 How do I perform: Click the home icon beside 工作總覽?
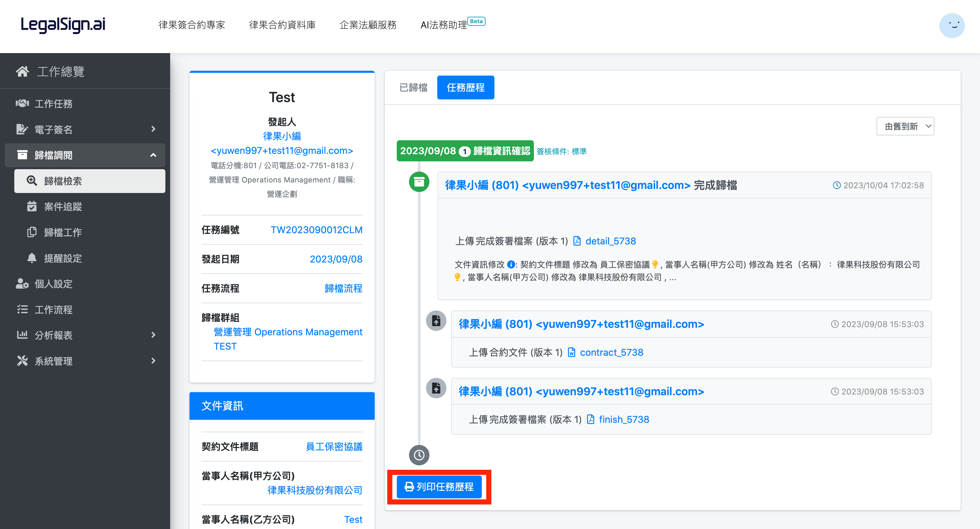coord(22,71)
